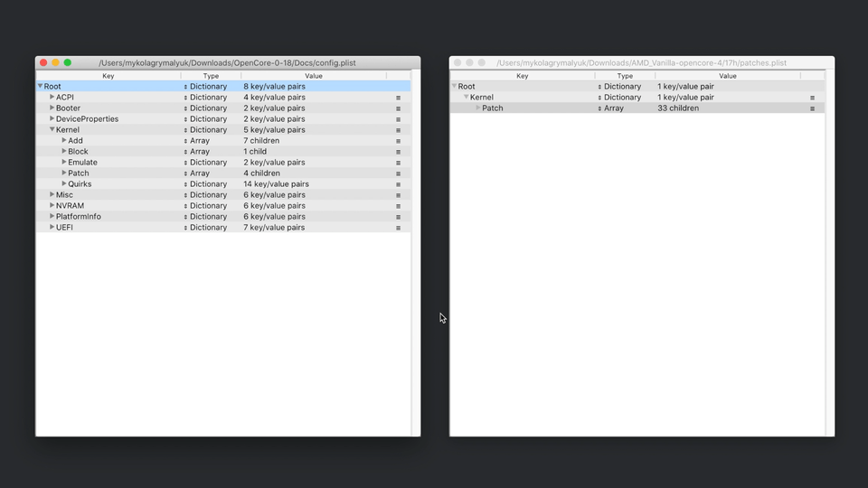Image resolution: width=868 pixels, height=488 pixels.
Task: Select the PlatformInfo row
Action: pyautogui.click(x=78, y=217)
